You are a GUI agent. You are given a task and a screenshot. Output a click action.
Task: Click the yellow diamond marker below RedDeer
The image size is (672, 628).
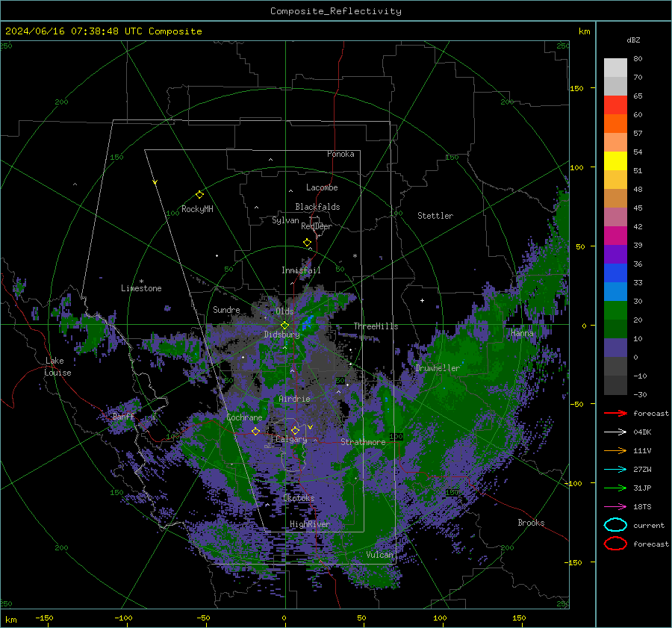pyautogui.click(x=308, y=243)
